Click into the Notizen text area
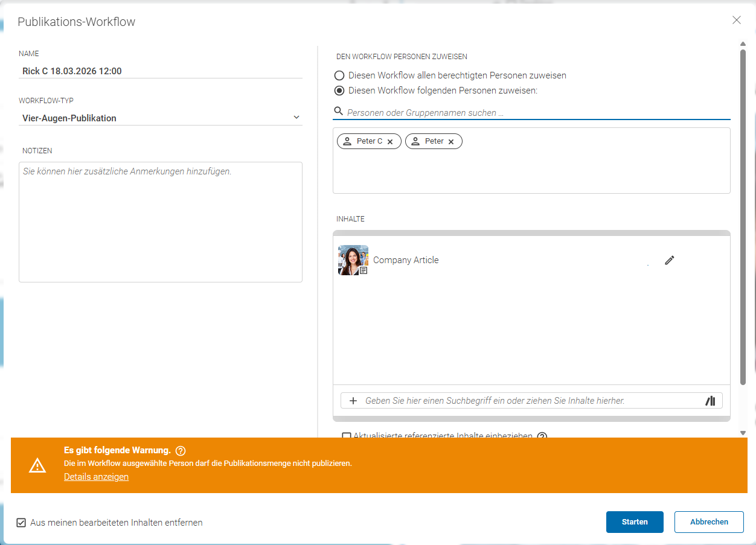 [x=161, y=222]
